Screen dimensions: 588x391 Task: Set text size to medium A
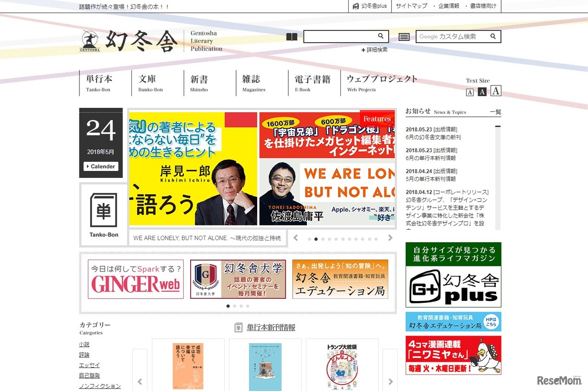tap(482, 92)
